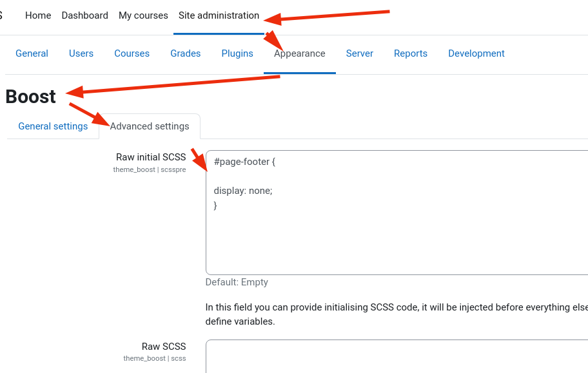Switch to the Plugins admin tab
The height and width of the screenshot is (373, 588).
237,53
